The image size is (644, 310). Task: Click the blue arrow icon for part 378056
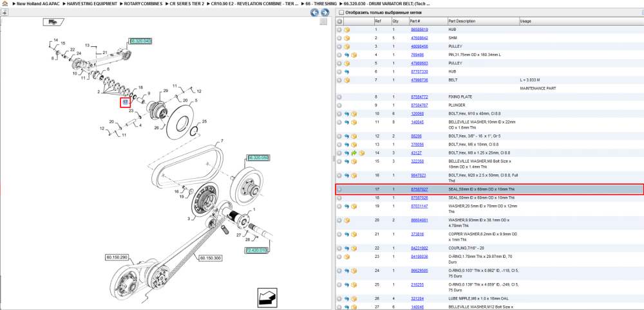pyautogui.click(x=346, y=145)
